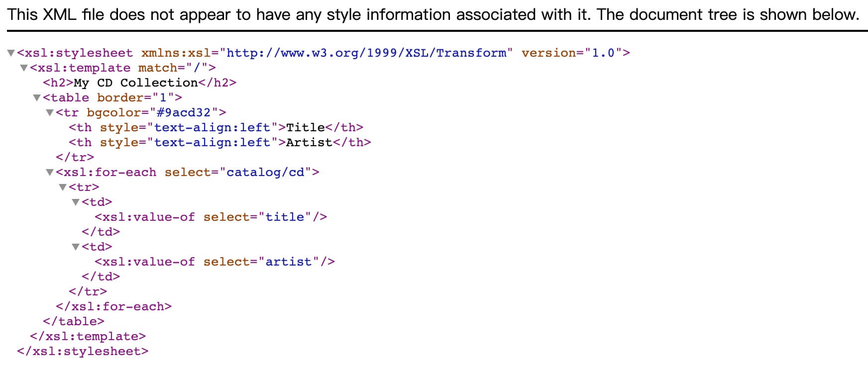This screenshot has width=868, height=366.
Task: Collapse the plain tr element inside for-each
Action: [62, 187]
